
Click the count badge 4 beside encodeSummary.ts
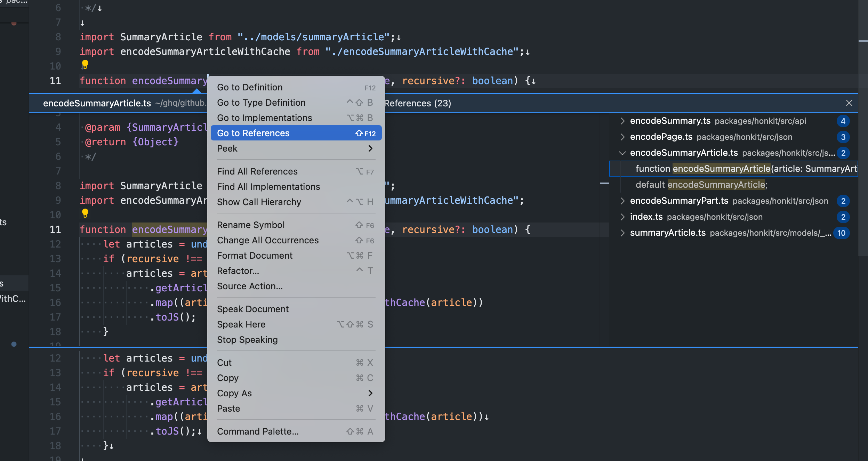pos(843,121)
